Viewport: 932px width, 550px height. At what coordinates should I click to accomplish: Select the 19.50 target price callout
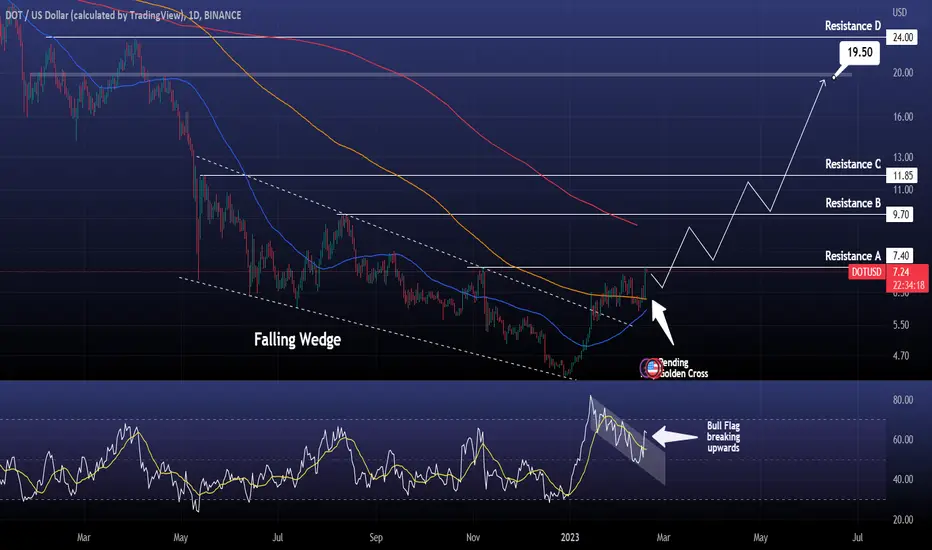pyautogui.click(x=859, y=52)
